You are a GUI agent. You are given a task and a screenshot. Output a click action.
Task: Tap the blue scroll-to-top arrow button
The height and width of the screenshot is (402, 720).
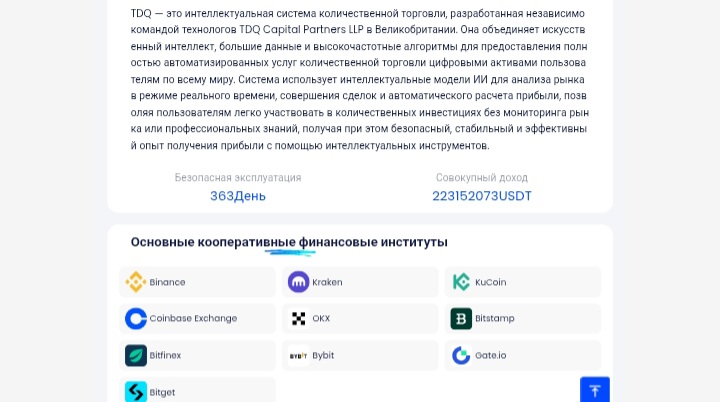click(595, 390)
